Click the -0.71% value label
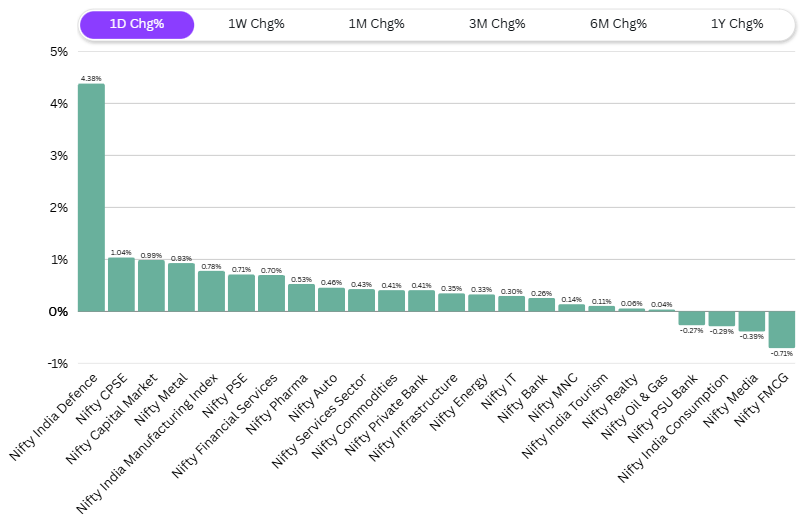806x527 pixels. click(x=781, y=354)
